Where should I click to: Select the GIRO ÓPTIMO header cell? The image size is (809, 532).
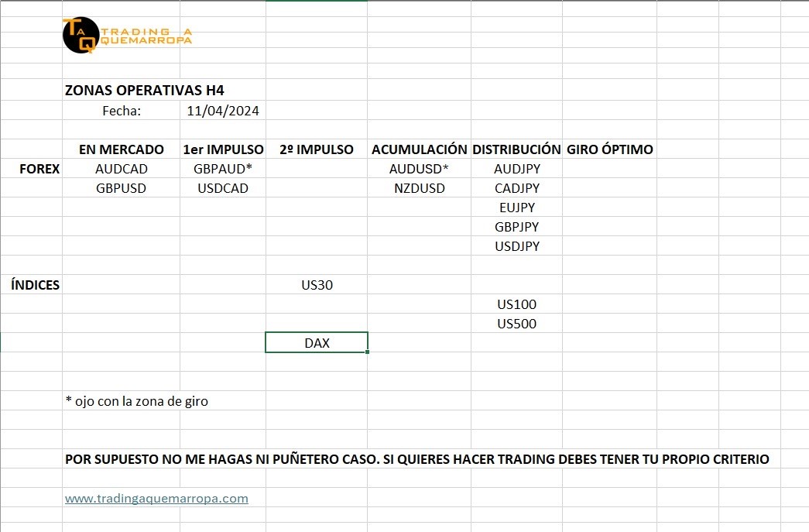click(x=610, y=149)
